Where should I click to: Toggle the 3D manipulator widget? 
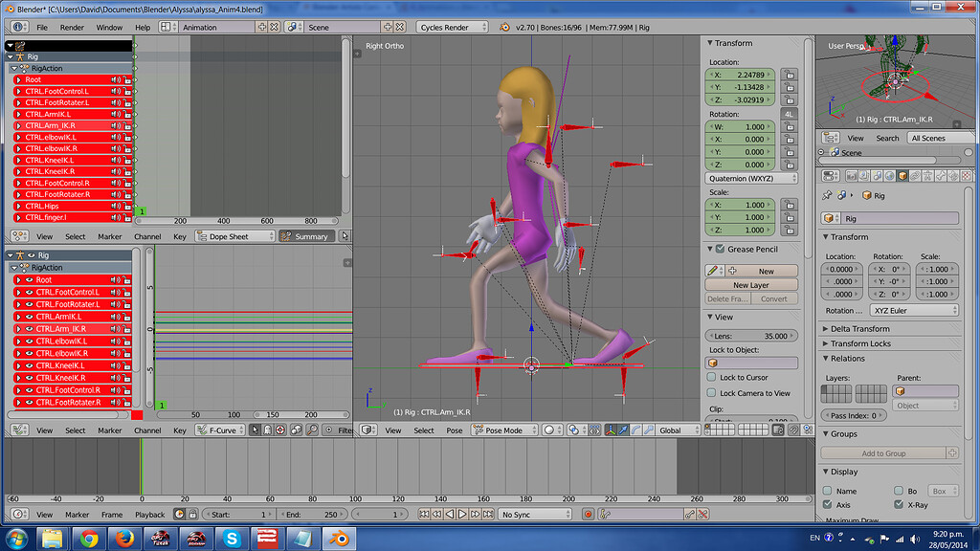tap(611, 430)
